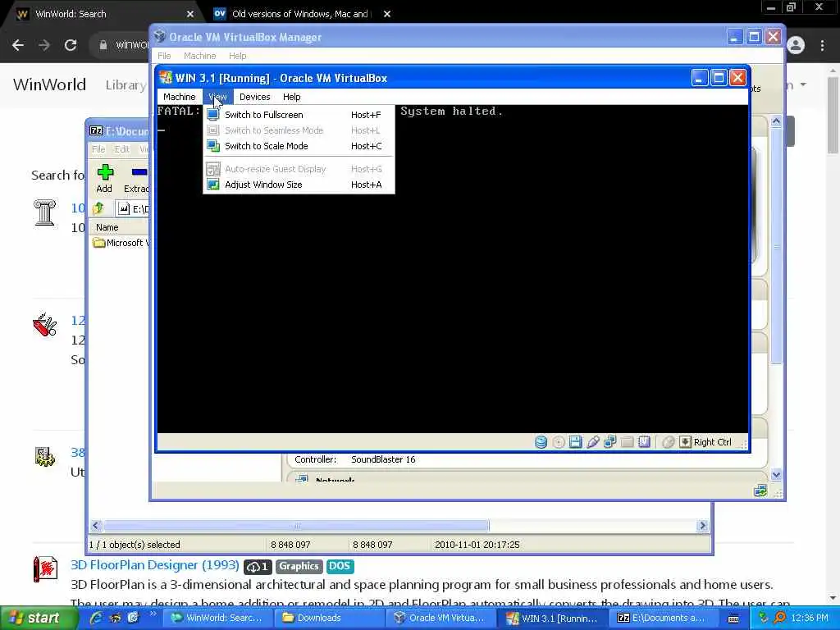Switch to Old versions of Windows tab
This screenshot has width=840, height=630.
point(300,14)
